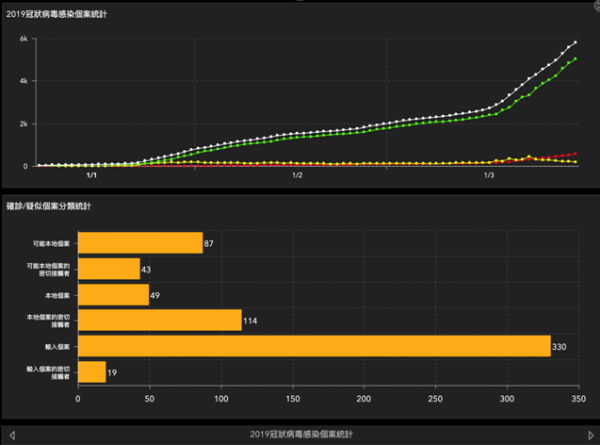Click the smallest bar showing 19
600x445 pixels.
point(91,372)
